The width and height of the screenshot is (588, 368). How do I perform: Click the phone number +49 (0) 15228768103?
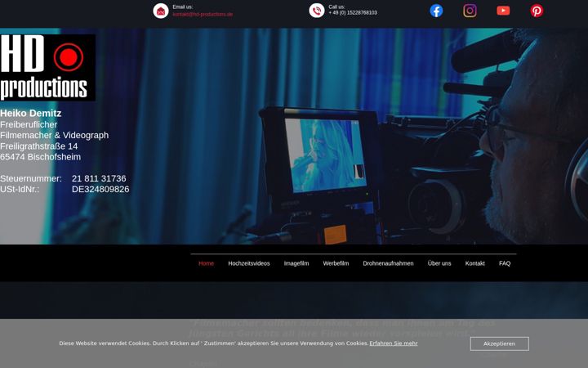[x=353, y=13]
